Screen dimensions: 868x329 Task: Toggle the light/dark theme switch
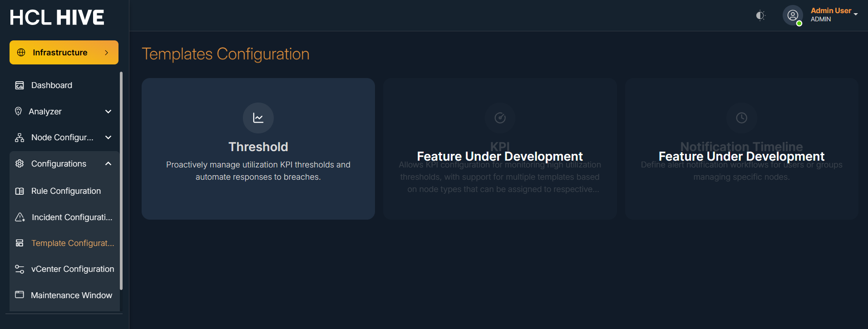[x=760, y=15]
